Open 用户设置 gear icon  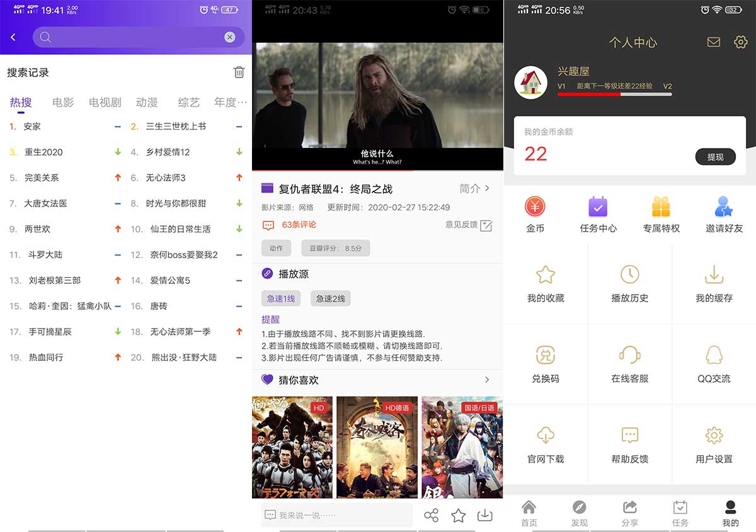click(714, 435)
